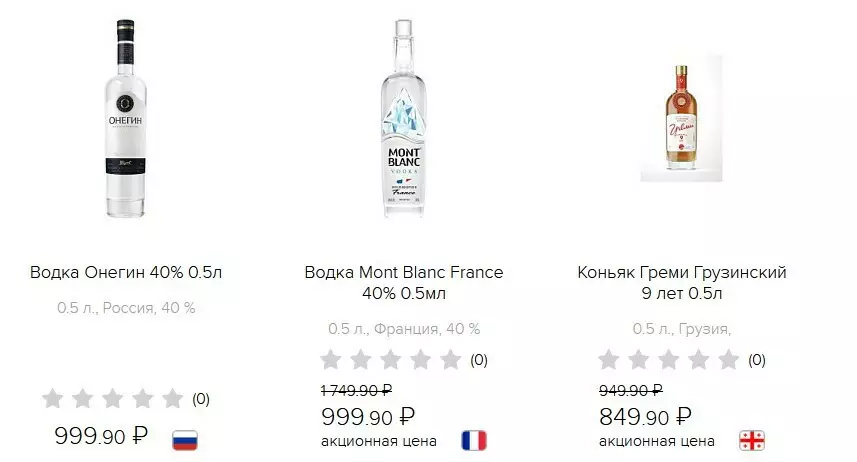The image size is (857, 462).
Task: Click the Mont Blanc review count (0)
Action: [479, 360]
